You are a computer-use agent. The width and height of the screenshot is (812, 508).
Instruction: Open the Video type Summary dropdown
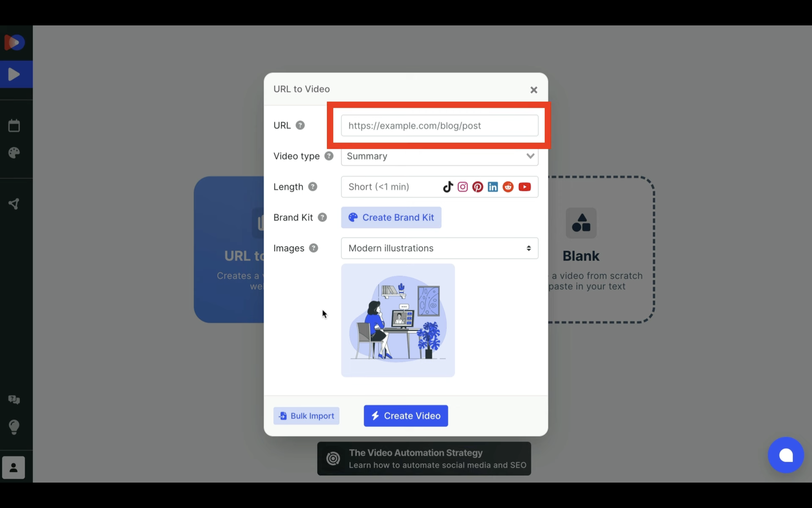point(440,156)
